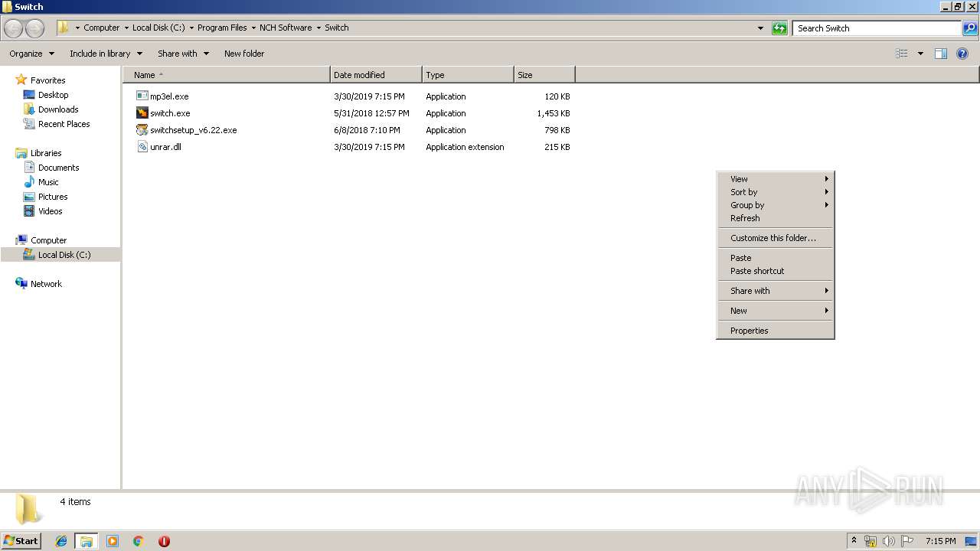This screenshot has height=551, width=980.
Task: Click inside the Search Switch field
Action: click(x=877, y=28)
